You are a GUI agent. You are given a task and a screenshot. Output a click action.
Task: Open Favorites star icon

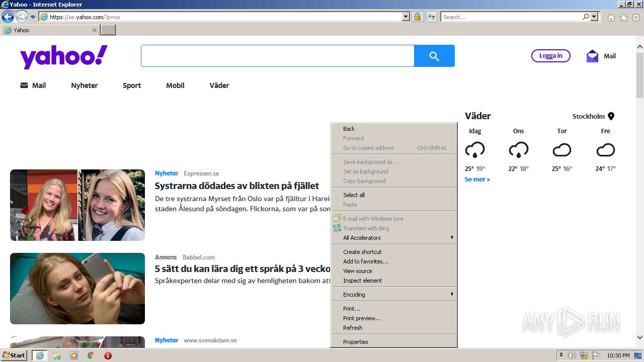(x=623, y=18)
